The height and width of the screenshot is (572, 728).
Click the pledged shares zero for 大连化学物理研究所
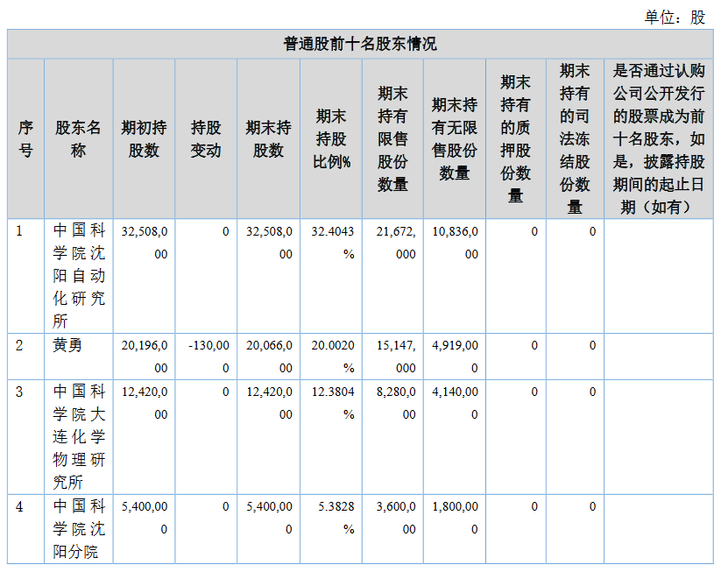point(534,392)
